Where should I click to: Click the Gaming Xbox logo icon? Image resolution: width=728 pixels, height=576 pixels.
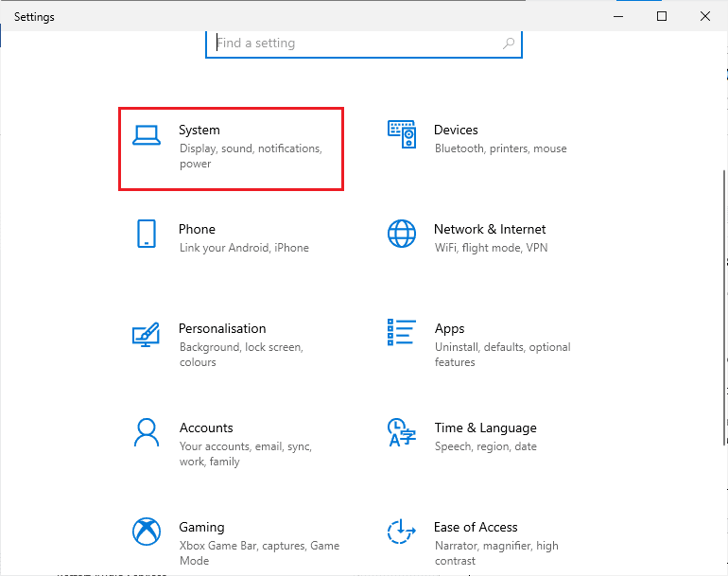click(x=147, y=532)
